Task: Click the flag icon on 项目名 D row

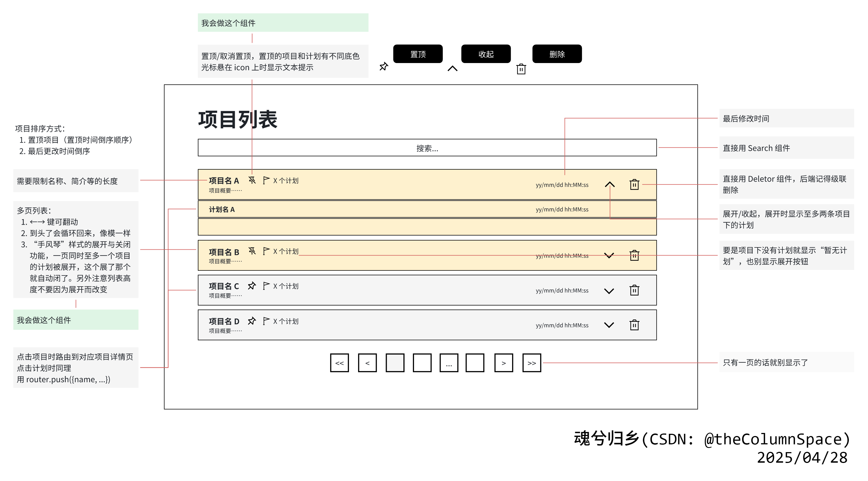Action: coord(266,321)
